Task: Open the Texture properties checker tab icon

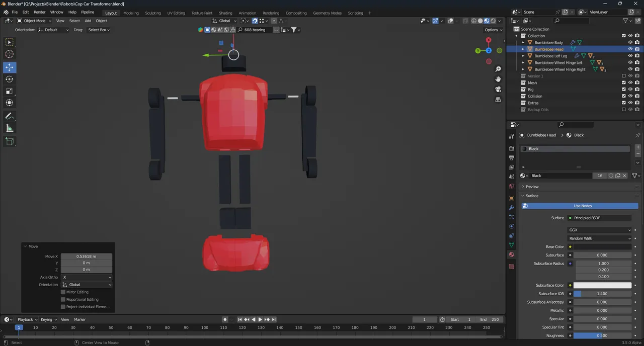Action: pyautogui.click(x=512, y=267)
